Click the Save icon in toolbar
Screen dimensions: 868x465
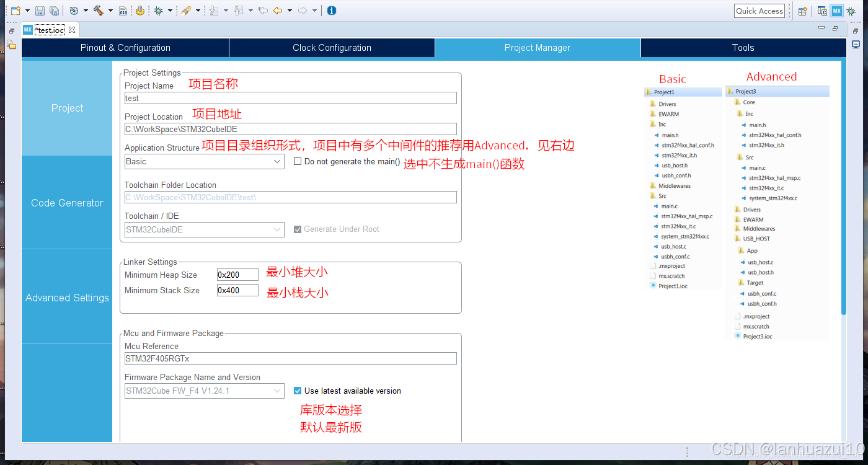tap(40, 11)
